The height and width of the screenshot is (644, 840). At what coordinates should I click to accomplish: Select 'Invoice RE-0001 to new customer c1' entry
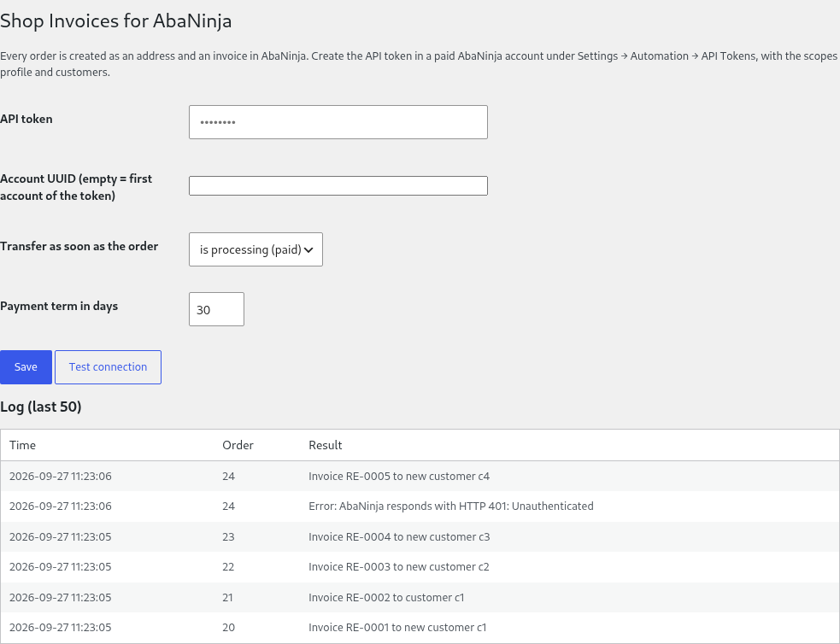click(x=397, y=628)
